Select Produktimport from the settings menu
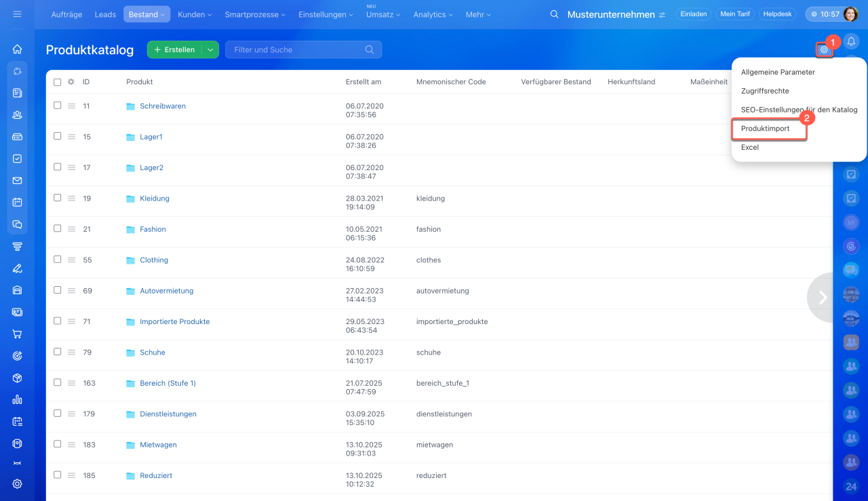 click(765, 129)
